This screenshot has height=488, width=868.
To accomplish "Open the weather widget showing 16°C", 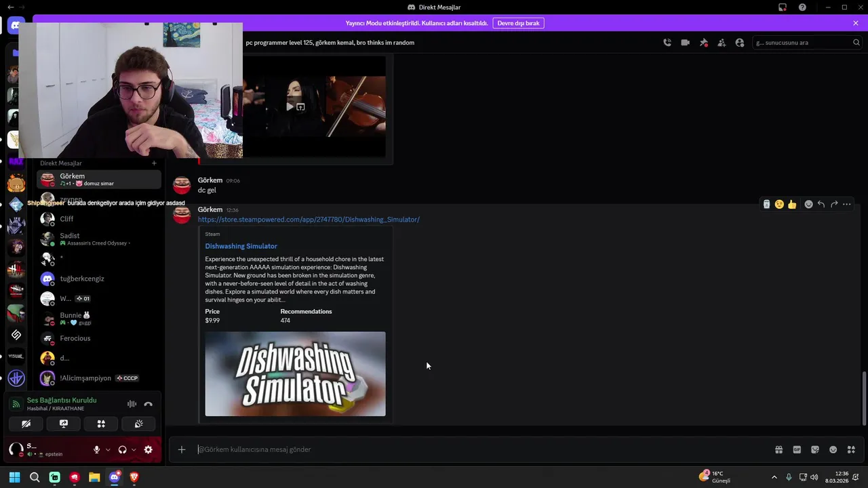I will (715, 477).
